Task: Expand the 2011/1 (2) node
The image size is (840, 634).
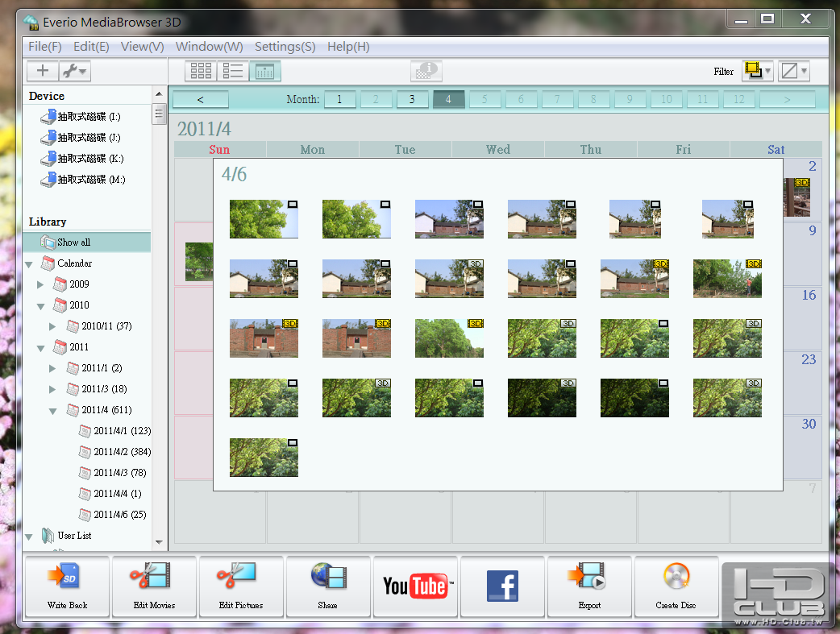Action: (x=52, y=368)
